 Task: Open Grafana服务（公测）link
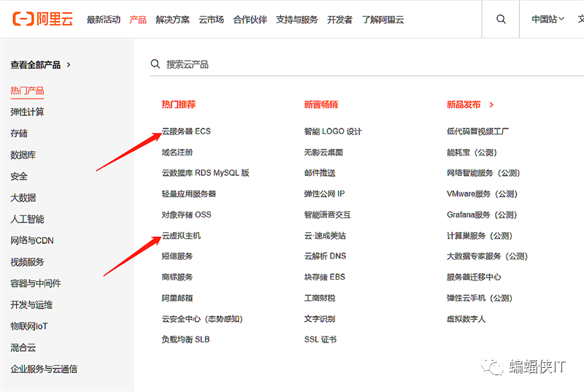482,215
